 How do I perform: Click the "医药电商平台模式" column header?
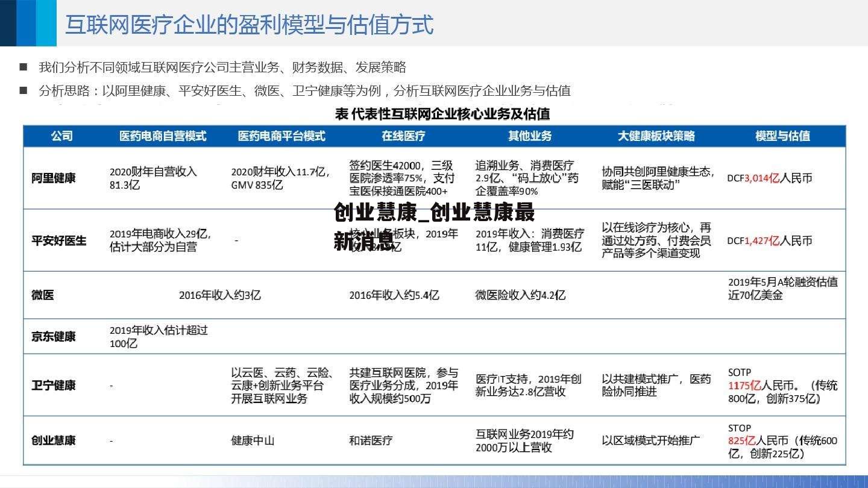coord(281,136)
